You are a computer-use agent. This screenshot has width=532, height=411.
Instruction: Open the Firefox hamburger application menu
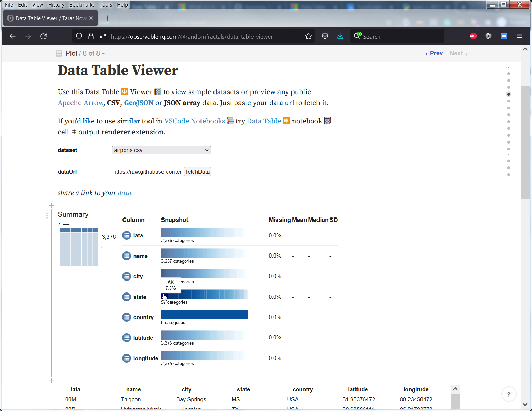[519, 36]
